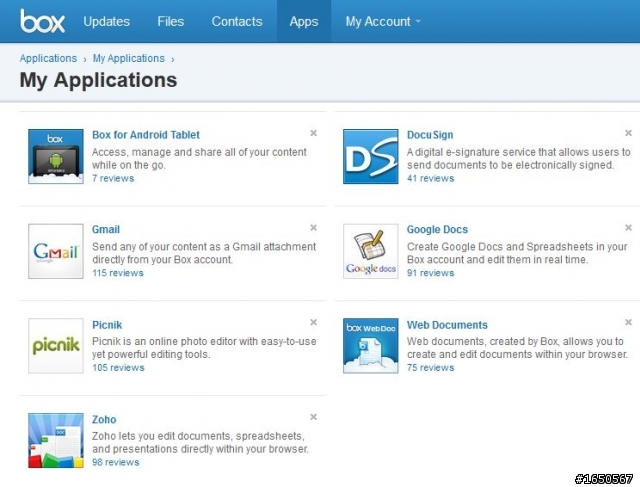Viewport: 640px width, 487px height.
Task: Expand the My Account dropdown
Action: (382, 21)
